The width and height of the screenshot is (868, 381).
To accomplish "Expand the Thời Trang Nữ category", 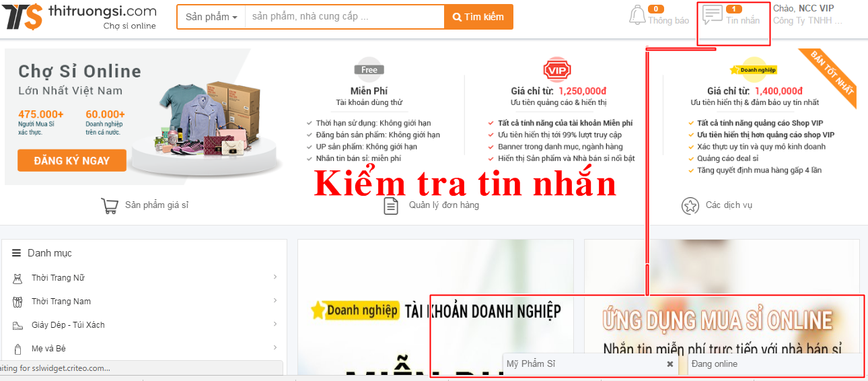I will (x=275, y=277).
